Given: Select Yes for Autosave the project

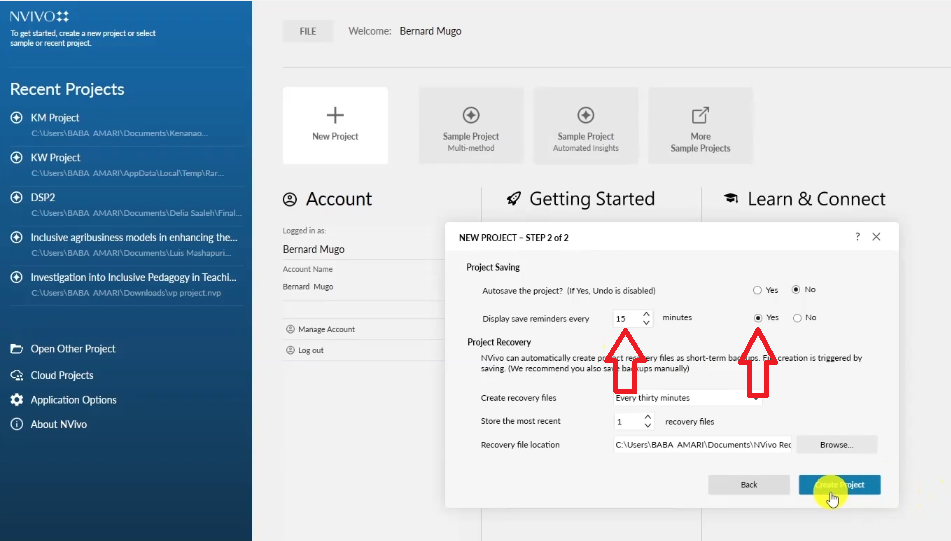Looking at the screenshot, I should [758, 290].
